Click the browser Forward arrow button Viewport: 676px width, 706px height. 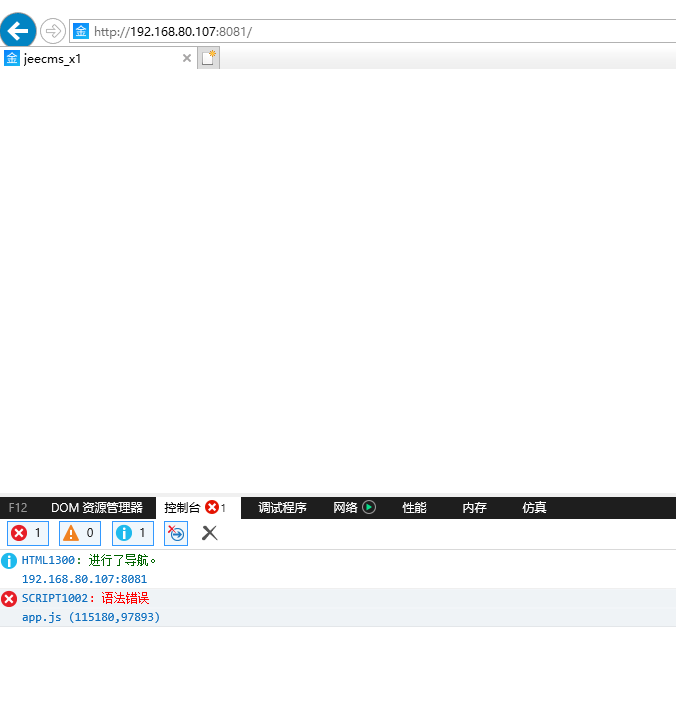(x=53, y=31)
